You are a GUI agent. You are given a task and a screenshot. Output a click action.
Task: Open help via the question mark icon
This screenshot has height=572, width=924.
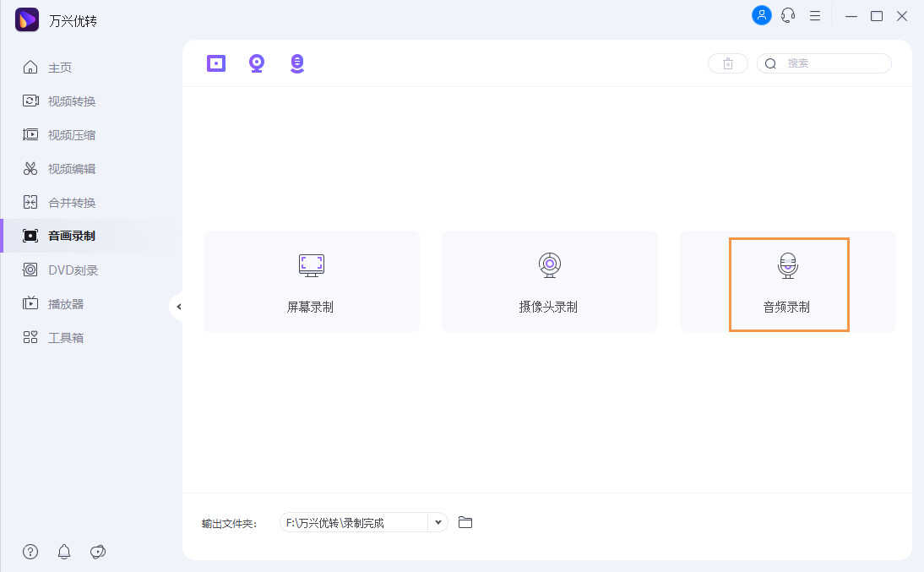(x=30, y=552)
